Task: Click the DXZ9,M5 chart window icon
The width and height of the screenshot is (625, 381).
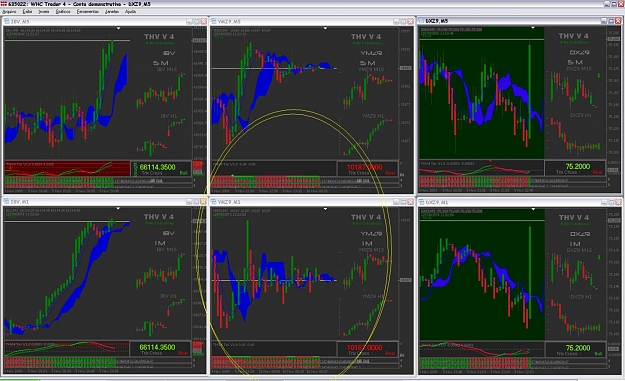Action: 421,21
